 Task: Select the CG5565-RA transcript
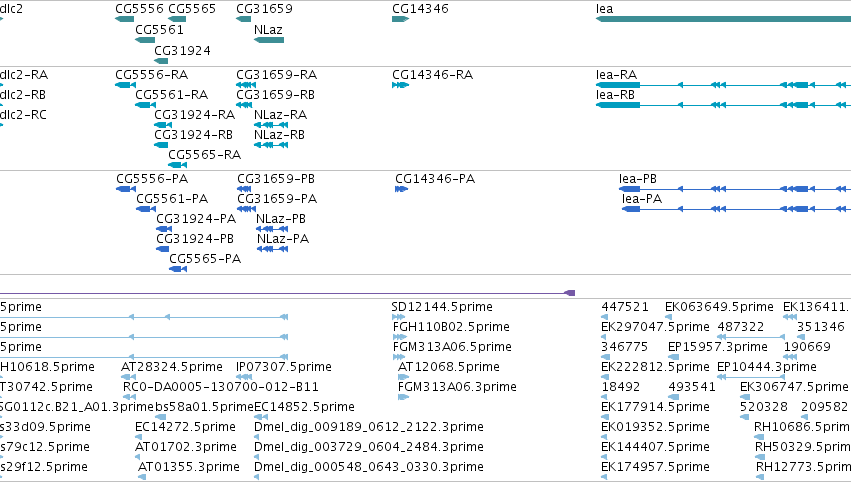click(x=177, y=165)
